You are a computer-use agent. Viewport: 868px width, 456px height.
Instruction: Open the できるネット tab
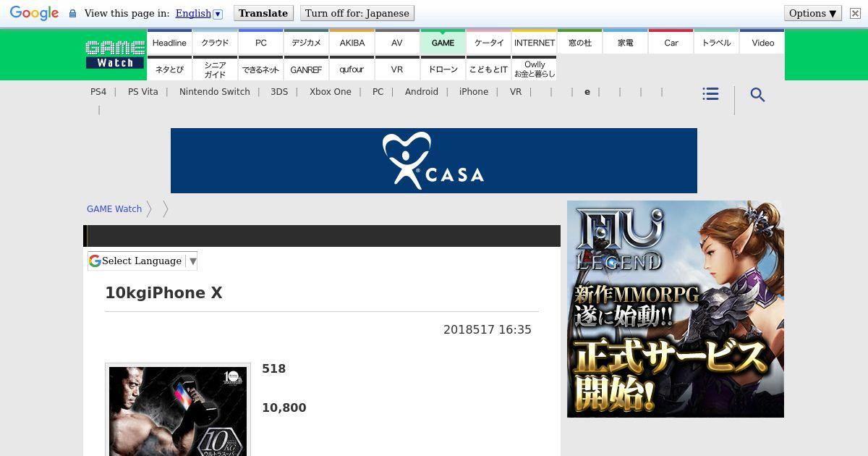coord(260,69)
